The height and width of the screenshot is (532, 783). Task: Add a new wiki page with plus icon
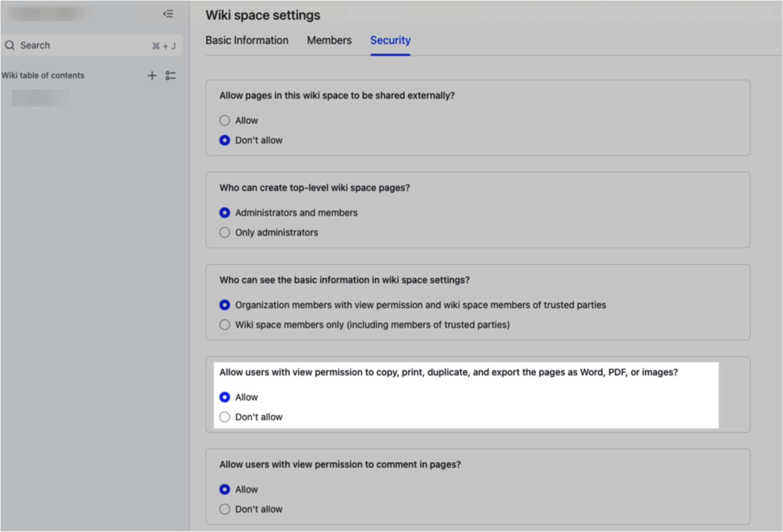152,75
